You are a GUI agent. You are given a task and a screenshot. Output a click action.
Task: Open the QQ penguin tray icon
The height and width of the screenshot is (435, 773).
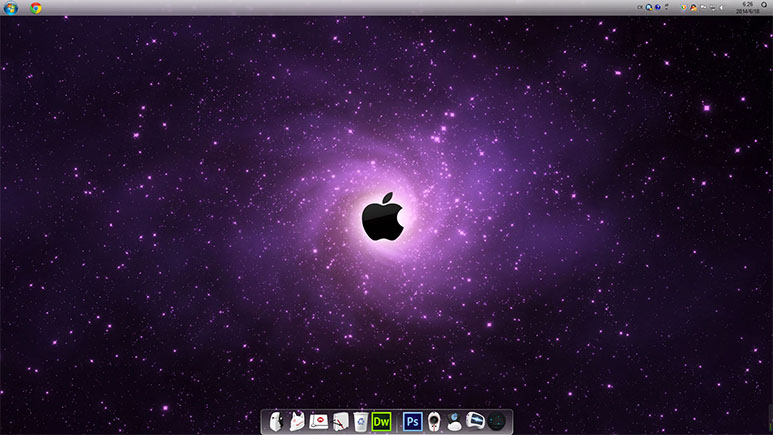coord(694,7)
